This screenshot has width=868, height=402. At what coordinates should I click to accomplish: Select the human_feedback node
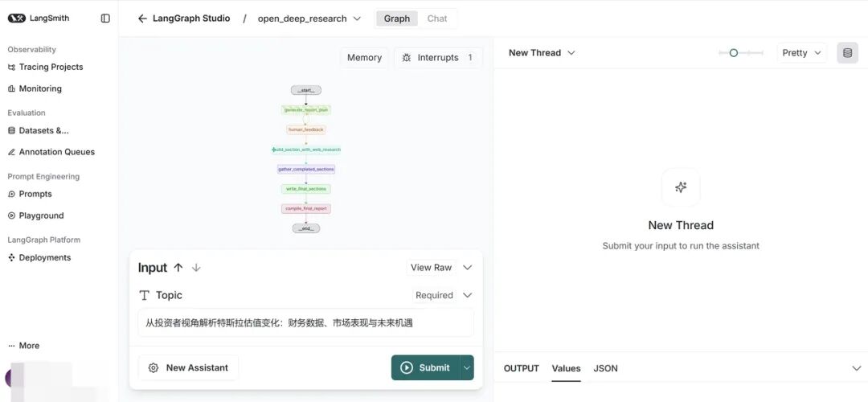(306, 129)
